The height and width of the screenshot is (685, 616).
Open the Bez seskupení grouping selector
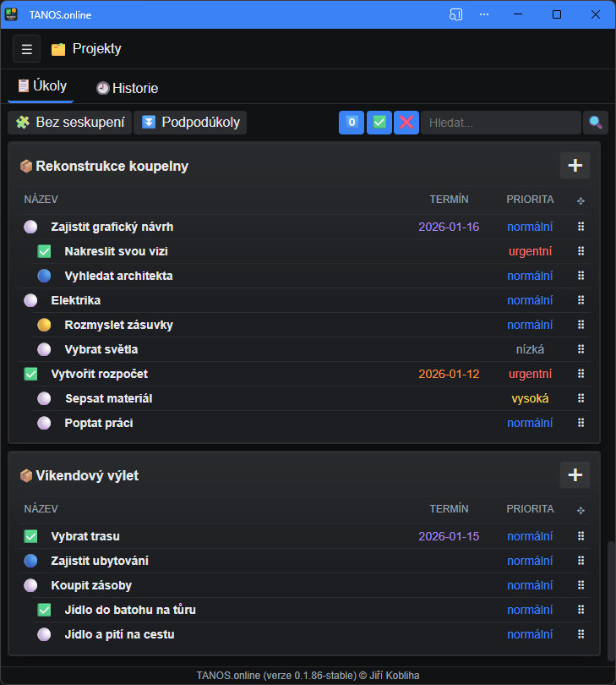point(70,123)
